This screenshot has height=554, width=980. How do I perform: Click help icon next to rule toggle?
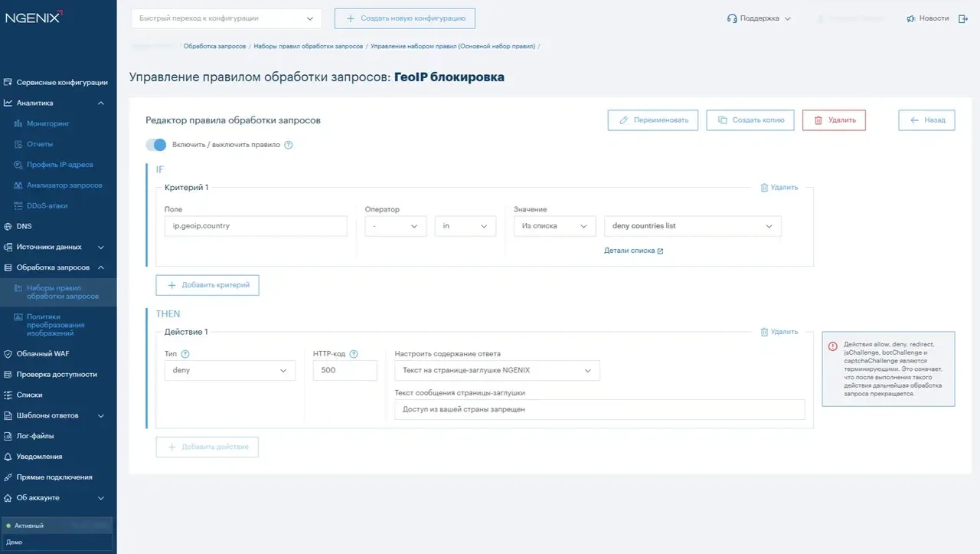click(x=289, y=145)
